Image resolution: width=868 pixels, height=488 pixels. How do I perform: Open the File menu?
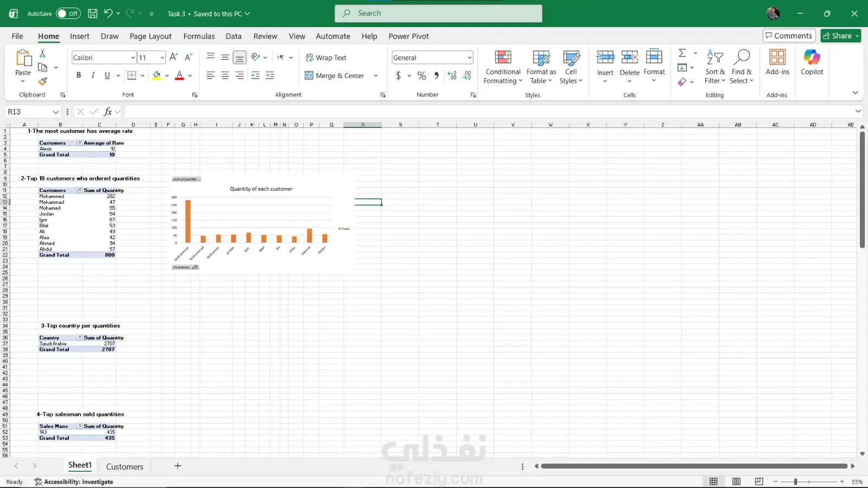tap(17, 36)
